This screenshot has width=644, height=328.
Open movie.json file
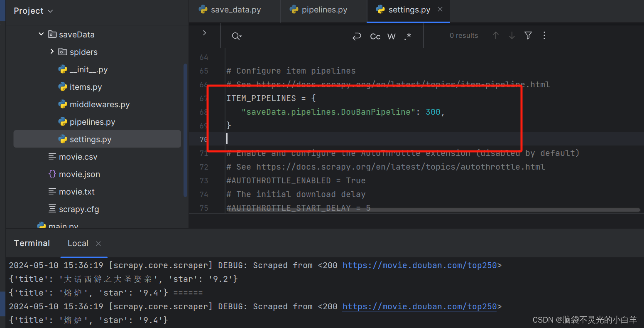coord(79,174)
